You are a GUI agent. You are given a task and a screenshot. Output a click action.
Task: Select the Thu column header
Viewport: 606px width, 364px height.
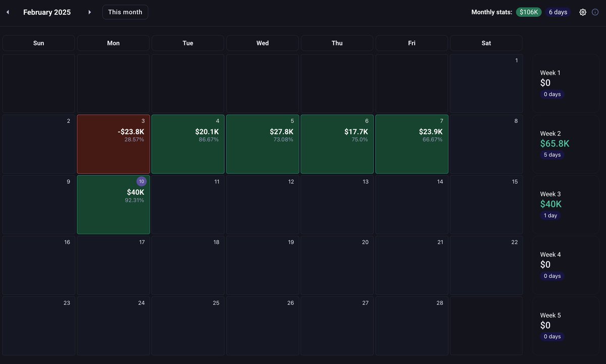click(x=337, y=43)
